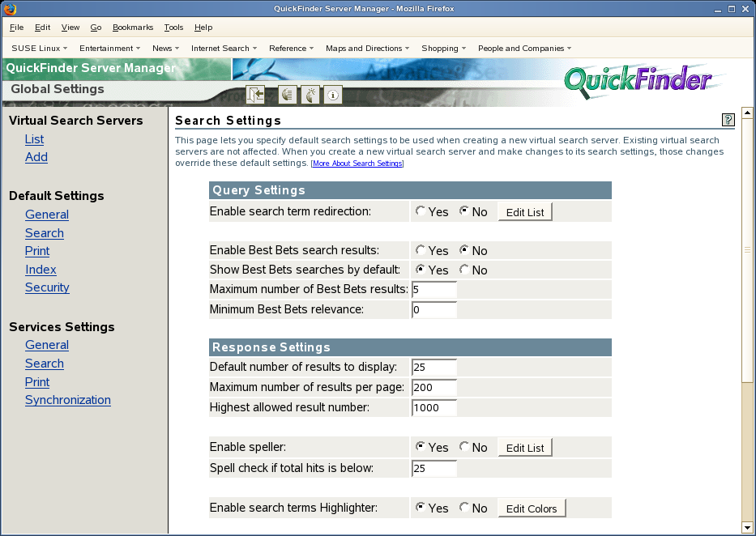Expand Entertainment bookmarks dropdown
756x536 pixels.
click(110, 48)
